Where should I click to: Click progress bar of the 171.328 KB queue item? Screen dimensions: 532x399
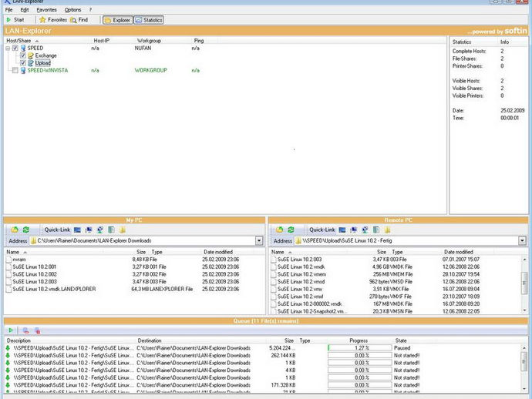[x=359, y=385]
